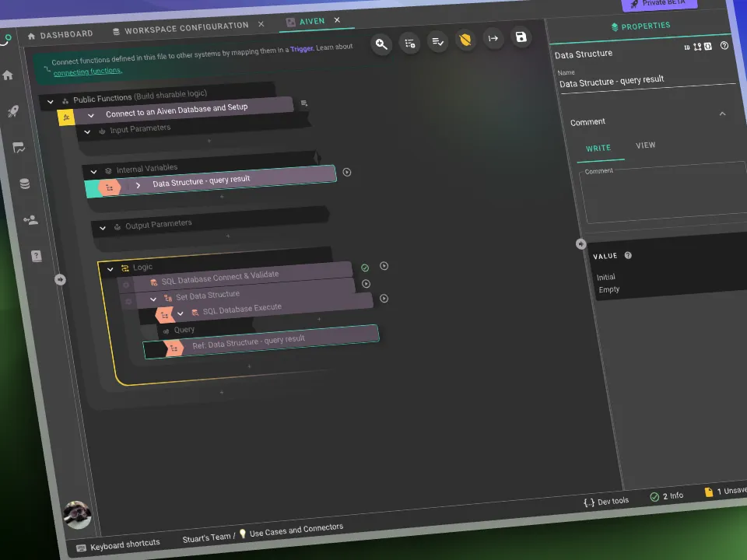Expand the Data Structure - query result node
Viewport: 747px width, 560px height.
(139, 185)
